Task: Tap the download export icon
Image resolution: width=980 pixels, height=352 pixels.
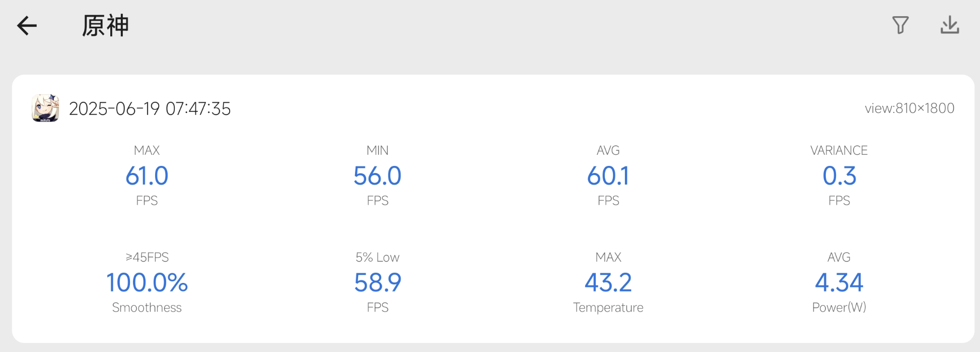Action: pos(950,25)
